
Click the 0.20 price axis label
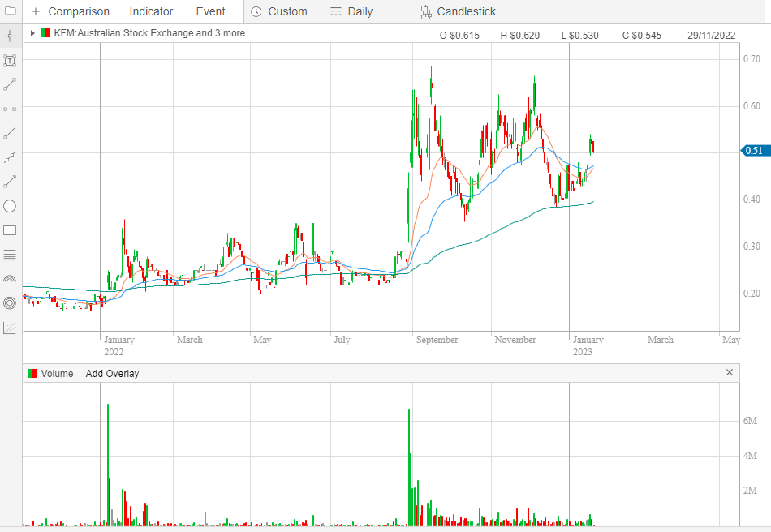752,294
